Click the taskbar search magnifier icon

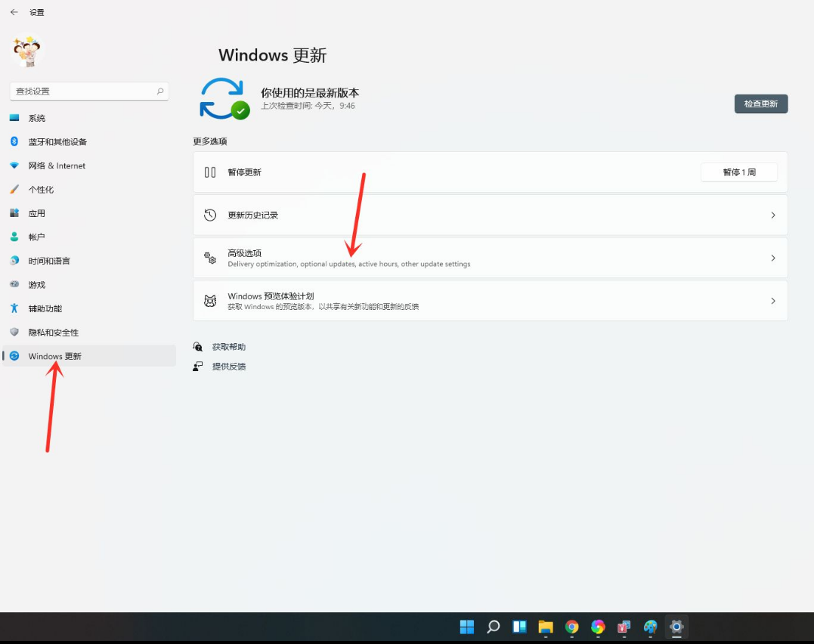(494, 627)
